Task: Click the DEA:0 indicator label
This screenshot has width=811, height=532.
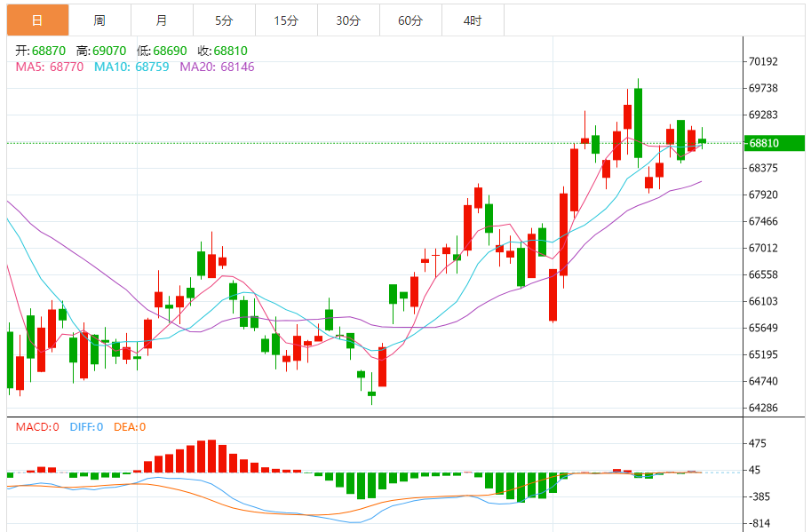Action: [130, 427]
